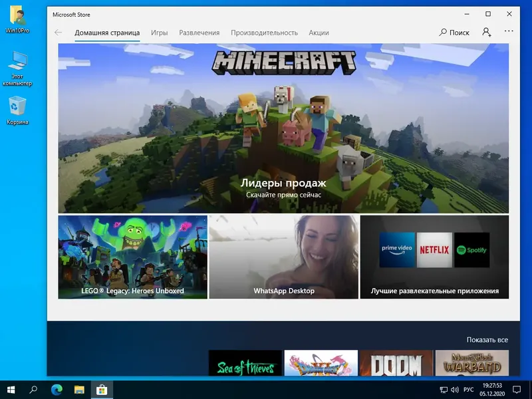Open the Sea of Thieves game tile

tap(245, 362)
